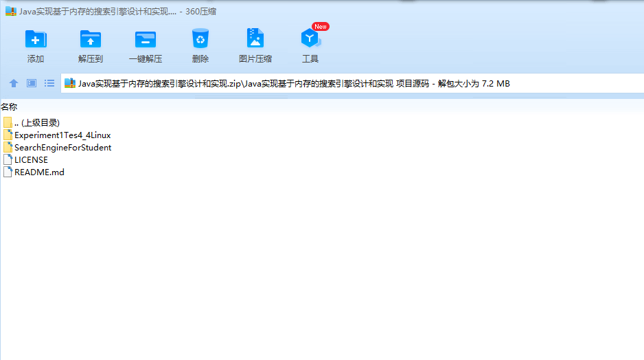Image resolution: width=644 pixels, height=360 pixels.
Task: Open the 图片压缩 image compression tool
Action: coord(255,38)
